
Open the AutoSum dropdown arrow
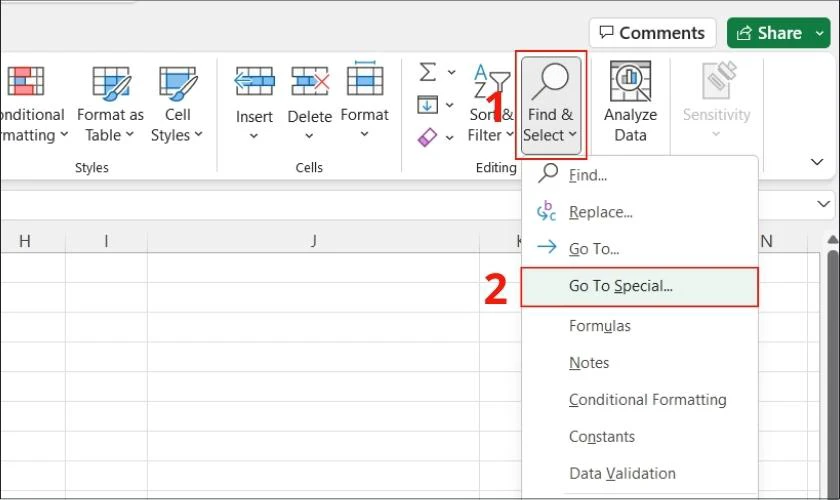pos(452,72)
